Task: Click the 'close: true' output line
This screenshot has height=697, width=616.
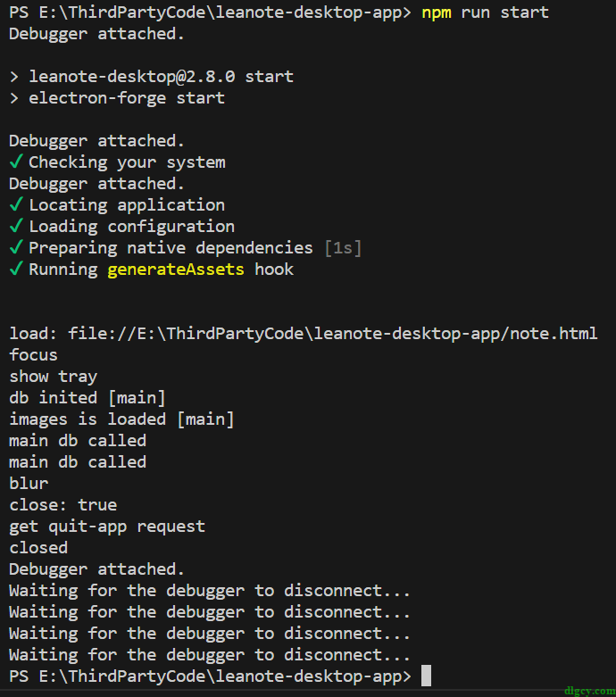Action: [x=63, y=505]
